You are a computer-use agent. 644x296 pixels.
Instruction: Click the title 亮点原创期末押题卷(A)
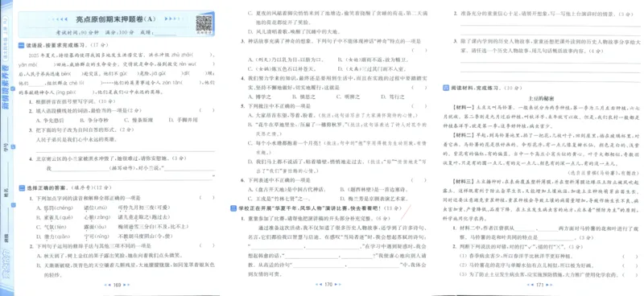[116, 18]
